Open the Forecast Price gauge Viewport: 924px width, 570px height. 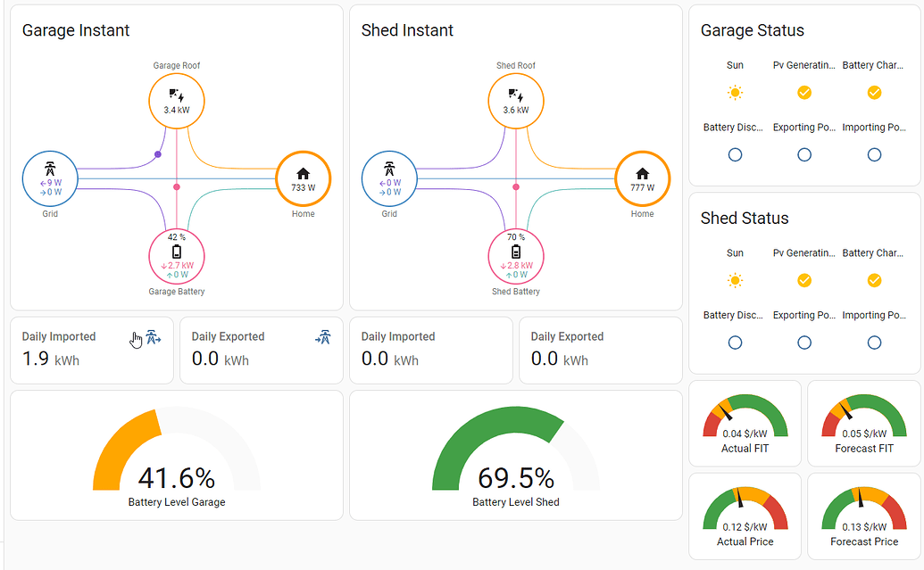click(x=863, y=516)
